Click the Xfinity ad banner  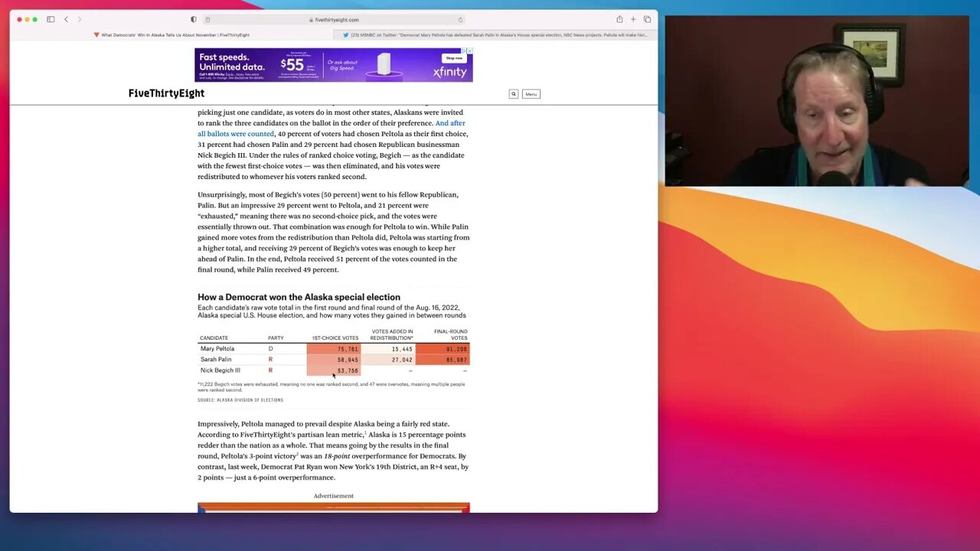coord(333,65)
